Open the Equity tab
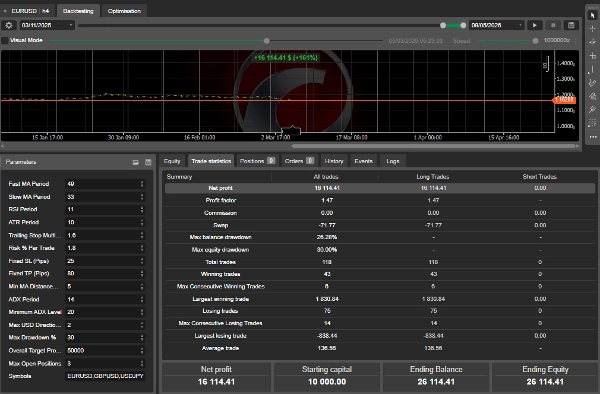The width and height of the screenshot is (600, 394). tap(172, 161)
